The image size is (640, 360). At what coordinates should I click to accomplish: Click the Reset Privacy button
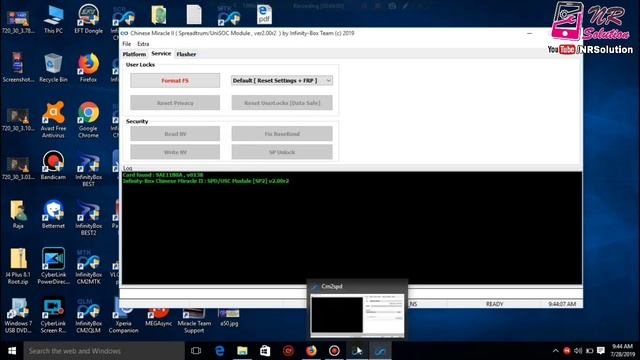click(175, 103)
